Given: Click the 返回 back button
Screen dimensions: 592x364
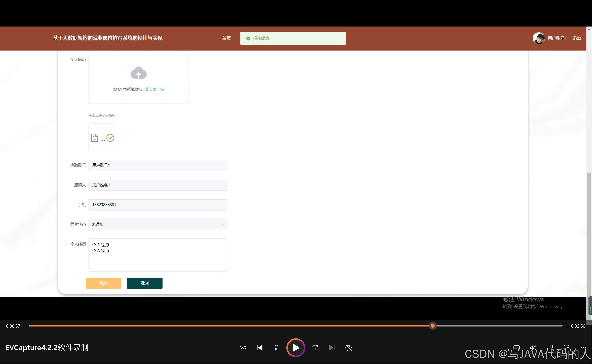Looking at the screenshot, I should (x=145, y=283).
